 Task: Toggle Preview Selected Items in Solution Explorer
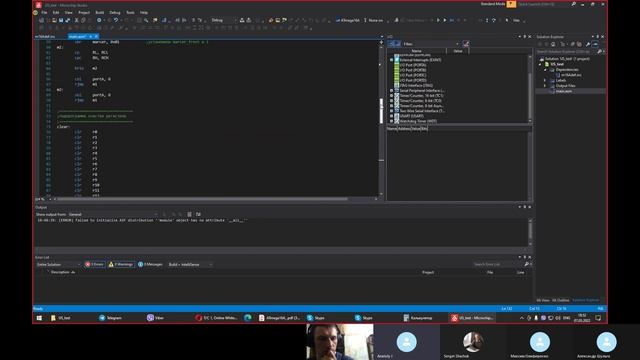coord(596,44)
